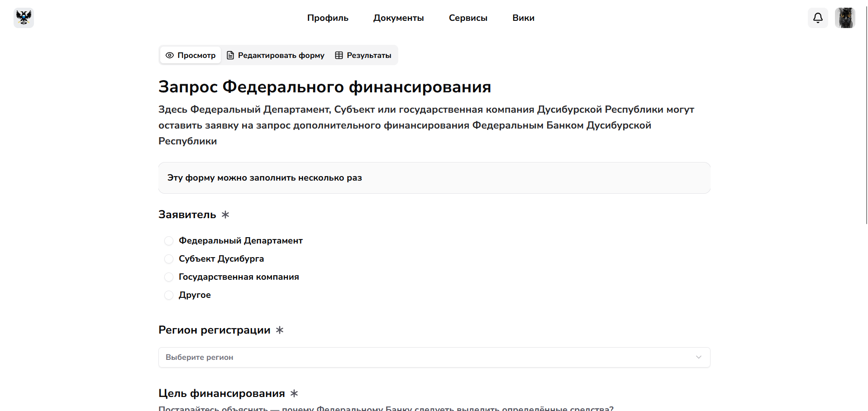The image size is (868, 411).
Task: Choose the Государственная компания radio option
Action: (x=169, y=277)
